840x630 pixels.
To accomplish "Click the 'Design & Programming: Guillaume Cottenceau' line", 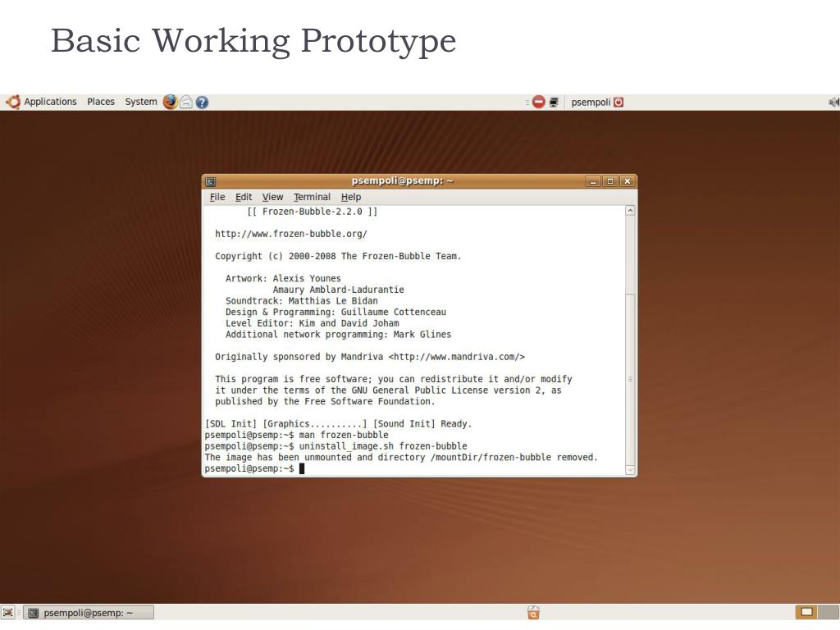I will point(336,313).
